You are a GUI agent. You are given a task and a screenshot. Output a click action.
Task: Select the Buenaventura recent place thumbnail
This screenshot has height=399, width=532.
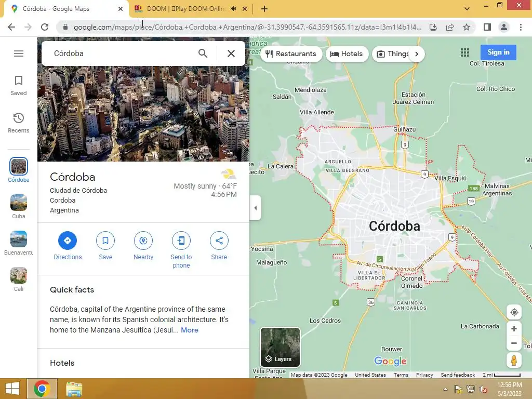tap(19, 243)
